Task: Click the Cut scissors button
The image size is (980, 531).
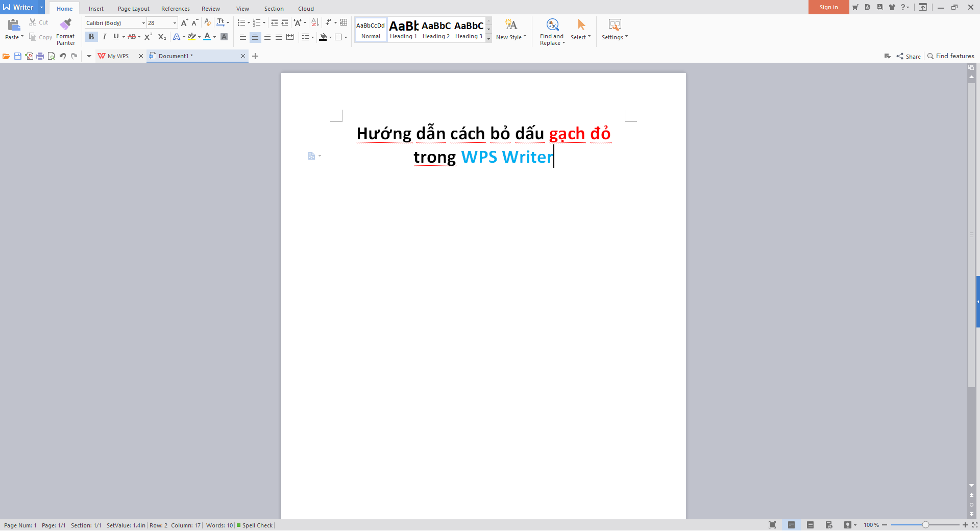Action: pos(38,22)
